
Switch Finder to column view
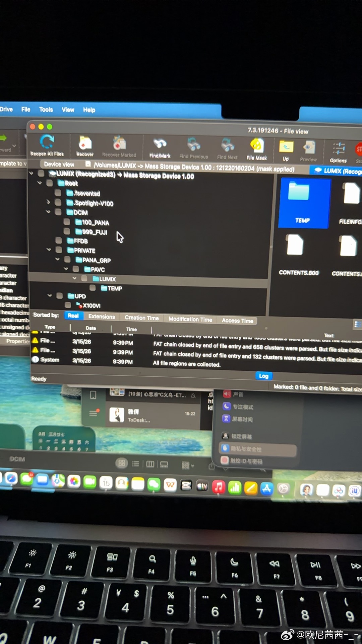(x=150, y=464)
